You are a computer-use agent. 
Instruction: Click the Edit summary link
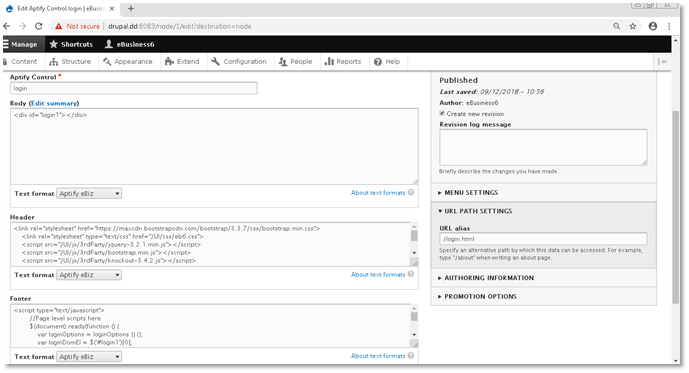[x=54, y=103]
